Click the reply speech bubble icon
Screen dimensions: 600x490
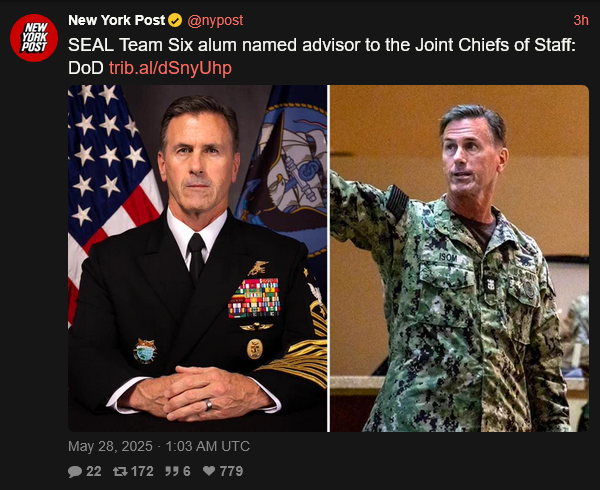tap(75, 471)
